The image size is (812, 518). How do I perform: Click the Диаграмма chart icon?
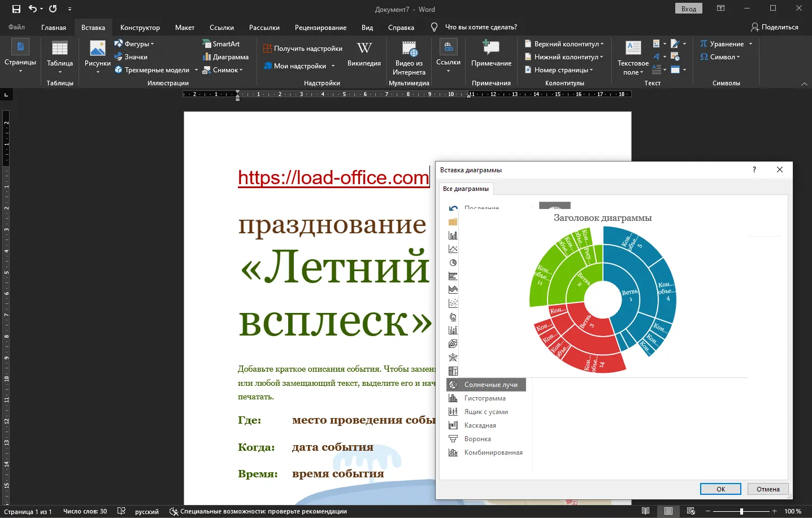point(225,57)
